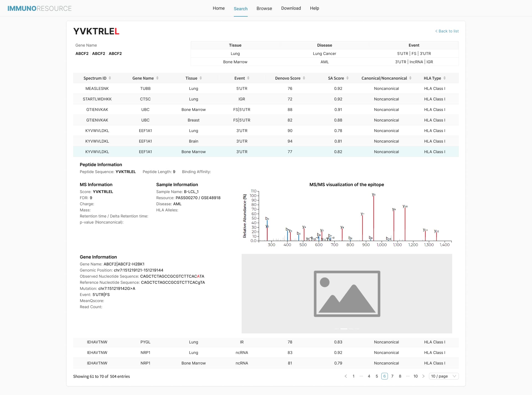Open the 10 / page dropdown
The height and width of the screenshot is (395, 532).
pos(443,376)
